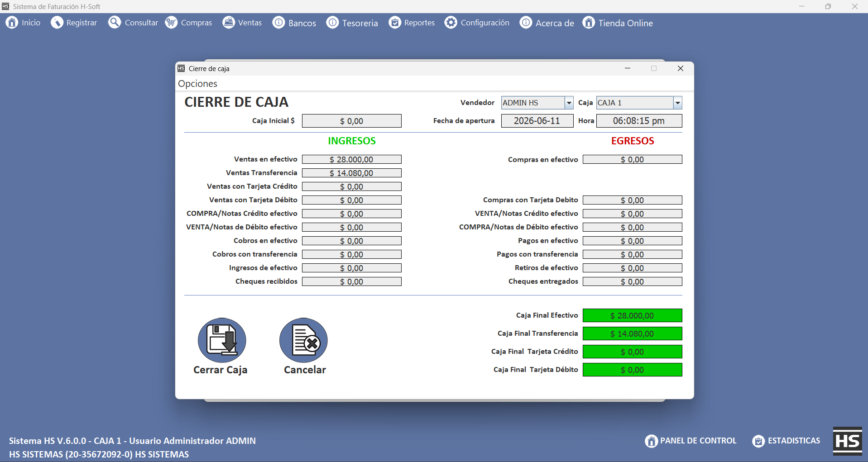Click the Retiros de efectivo field
The image size is (868, 462).
(x=633, y=268)
